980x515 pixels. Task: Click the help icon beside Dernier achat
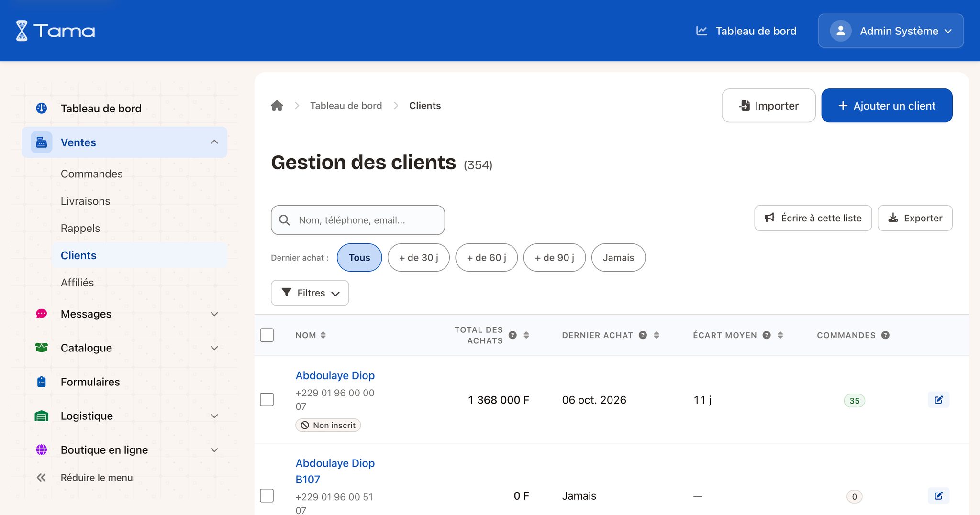643,335
